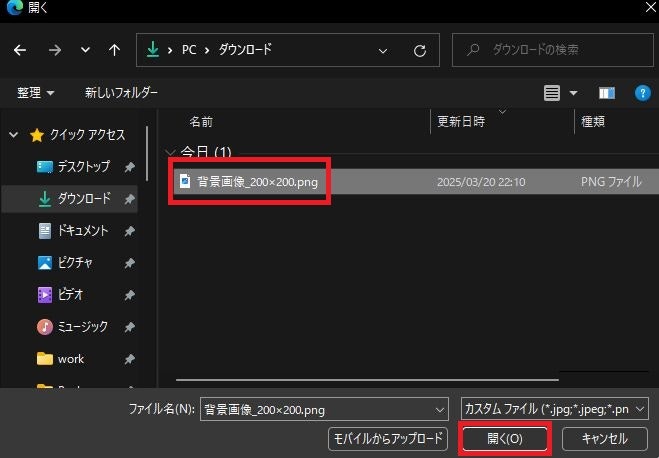This screenshot has width=659, height=458.
Task: Click the ピクチャ image icon
Action: click(x=45, y=263)
